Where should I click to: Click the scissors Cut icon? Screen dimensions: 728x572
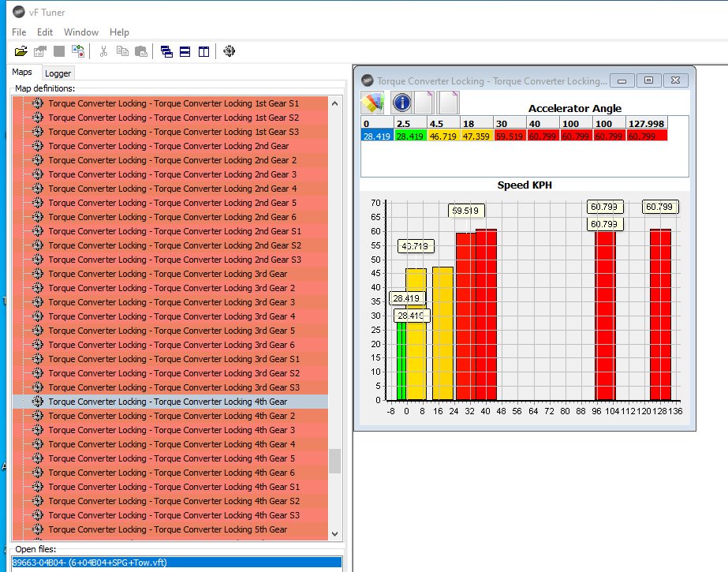click(103, 51)
